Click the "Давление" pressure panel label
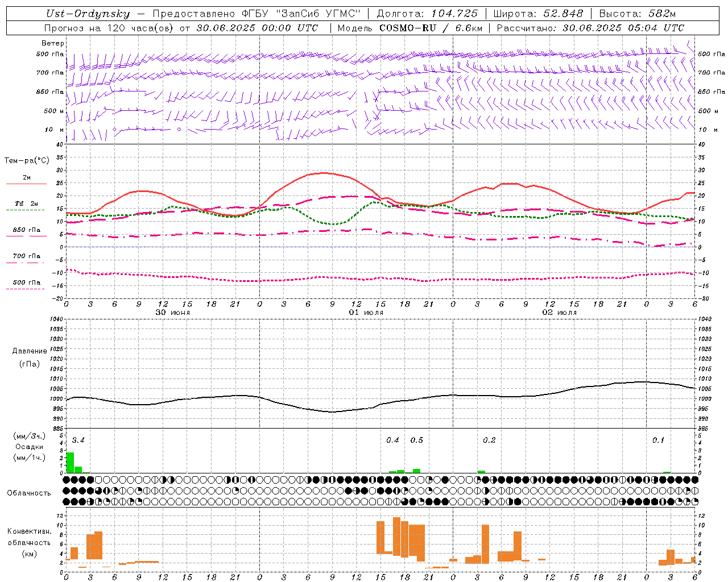The image size is (728, 582). [x=30, y=351]
